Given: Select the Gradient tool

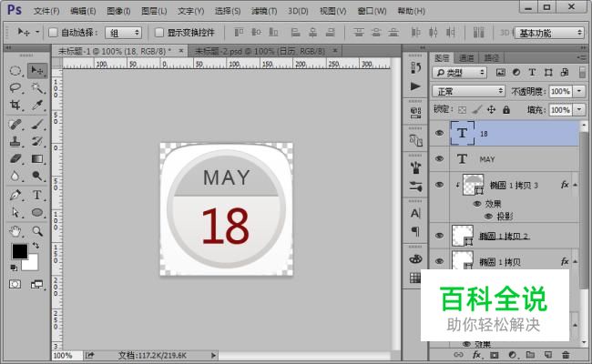Looking at the screenshot, I should click(x=37, y=159).
